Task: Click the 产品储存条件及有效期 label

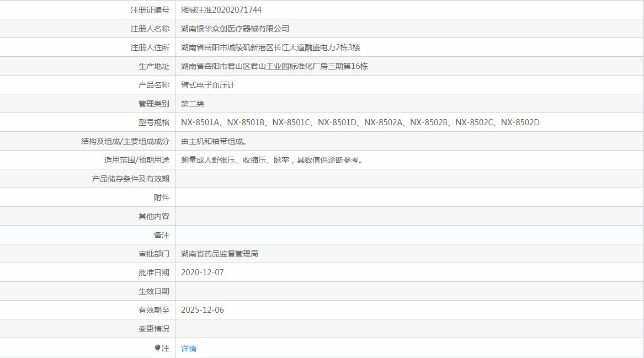Action: [x=131, y=179]
